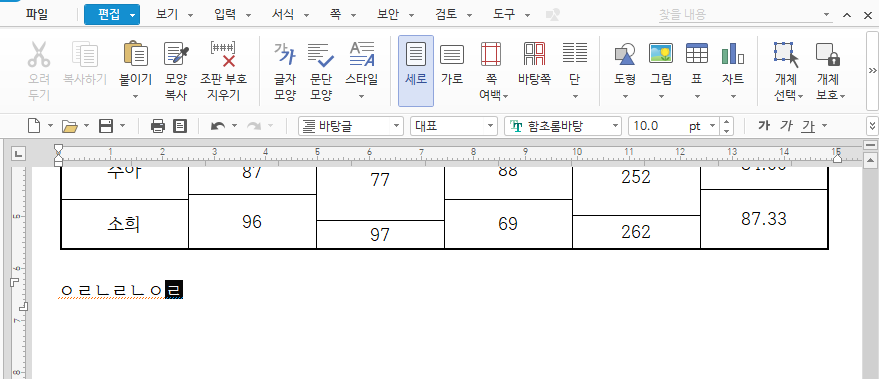Click the print icon
The image size is (879, 379).
[x=158, y=126]
